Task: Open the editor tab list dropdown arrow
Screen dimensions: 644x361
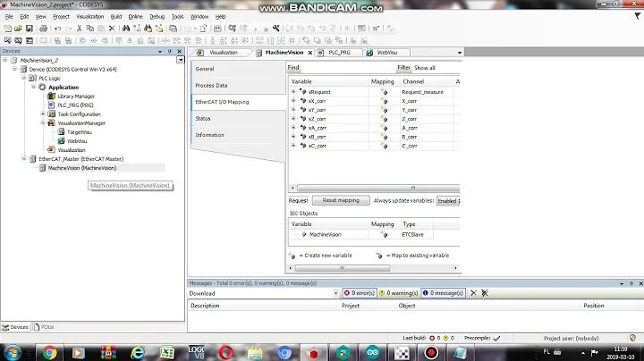Action: tap(459, 53)
